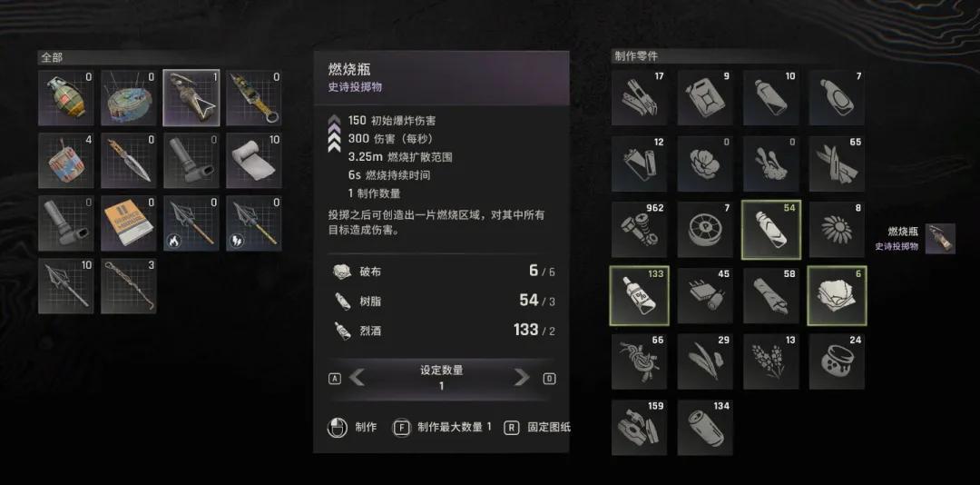Increase craft quantity with the right arrow
This screenshot has height=485, width=980.
point(521,377)
